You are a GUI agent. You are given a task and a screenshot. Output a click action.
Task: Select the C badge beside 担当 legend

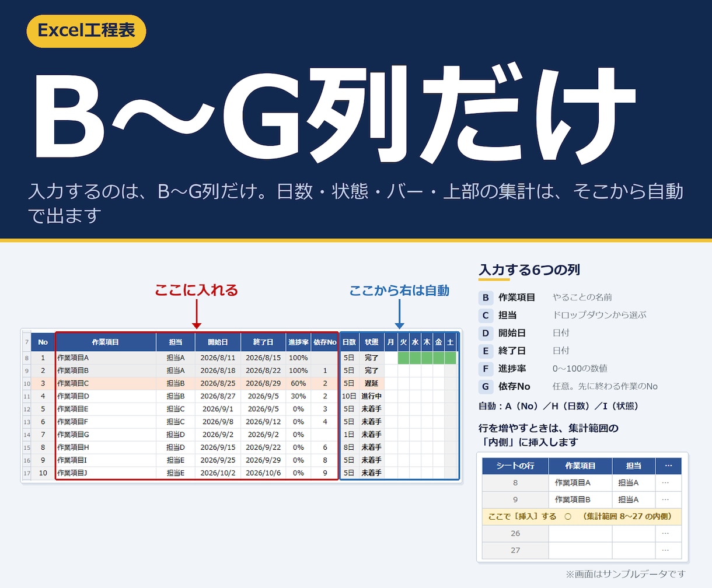(x=485, y=315)
